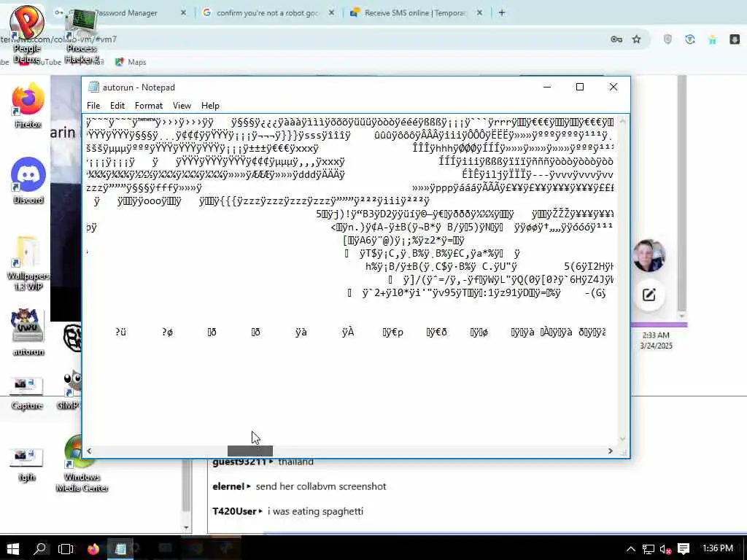Image resolution: width=747 pixels, height=560 pixels.
Task: Click the T420User username in chat
Action: 234,511
